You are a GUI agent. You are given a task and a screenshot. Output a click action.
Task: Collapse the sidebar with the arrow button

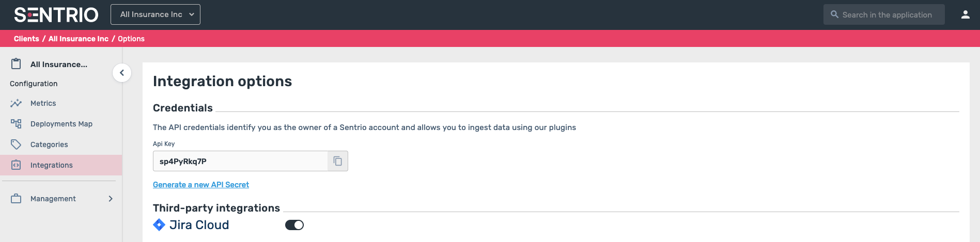(122, 73)
